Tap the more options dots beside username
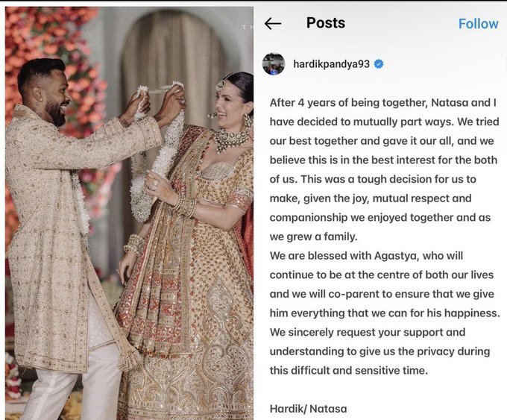507x420 pixels. [x=505, y=64]
